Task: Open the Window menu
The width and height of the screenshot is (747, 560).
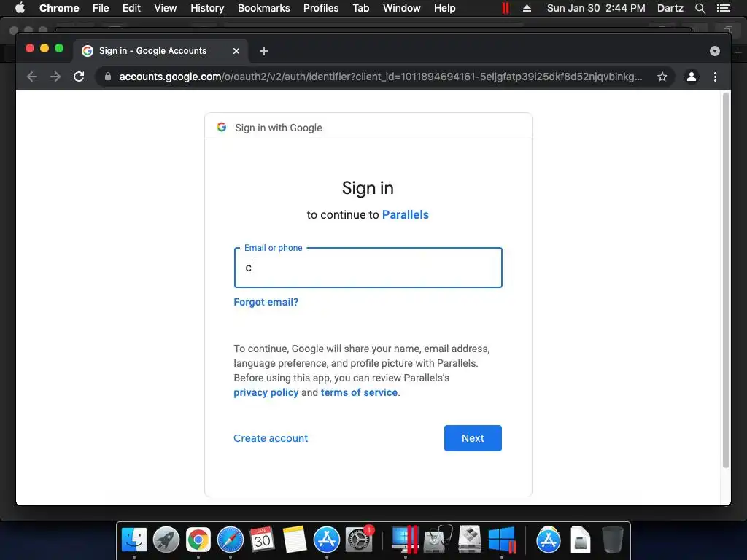Action: click(x=402, y=8)
